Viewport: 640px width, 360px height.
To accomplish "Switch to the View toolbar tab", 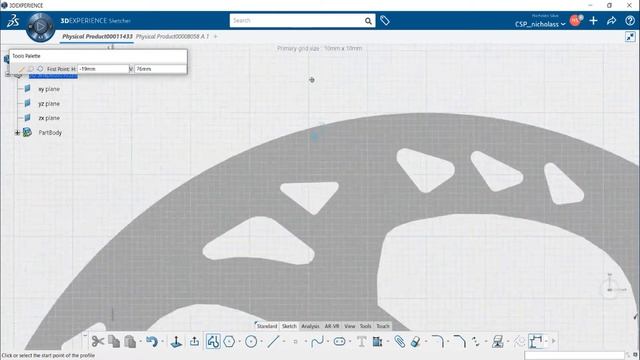I will [350, 326].
